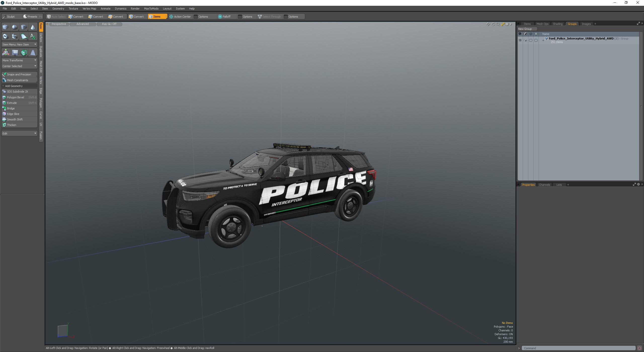644x352 pixels.
Task: Toggle Action Center Options checkbox
Action: pos(196,17)
